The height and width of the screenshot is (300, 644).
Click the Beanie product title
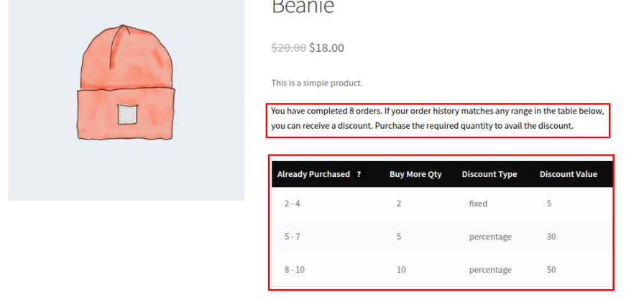click(x=303, y=7)
